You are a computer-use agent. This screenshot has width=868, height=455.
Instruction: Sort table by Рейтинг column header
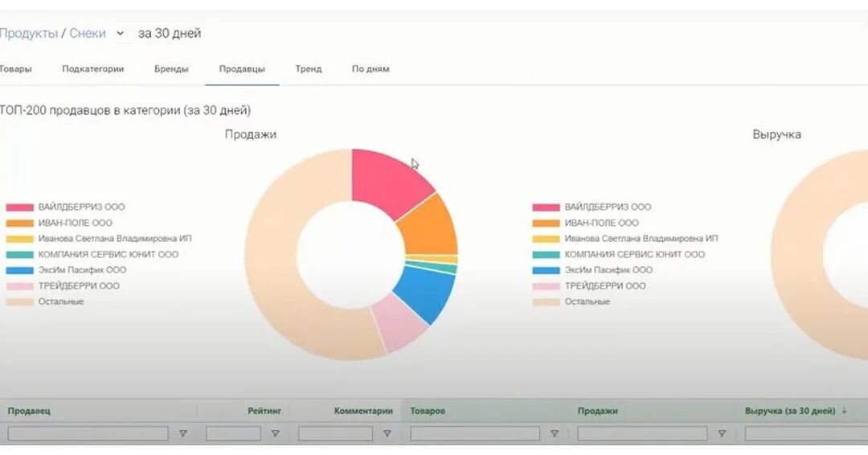[264, 412]
